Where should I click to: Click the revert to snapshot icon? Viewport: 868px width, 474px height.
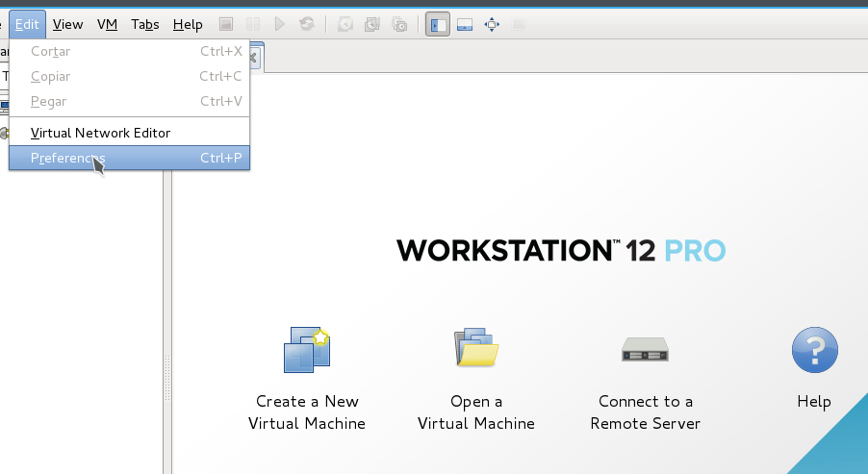pyautogui.click(x=372, y=24)
